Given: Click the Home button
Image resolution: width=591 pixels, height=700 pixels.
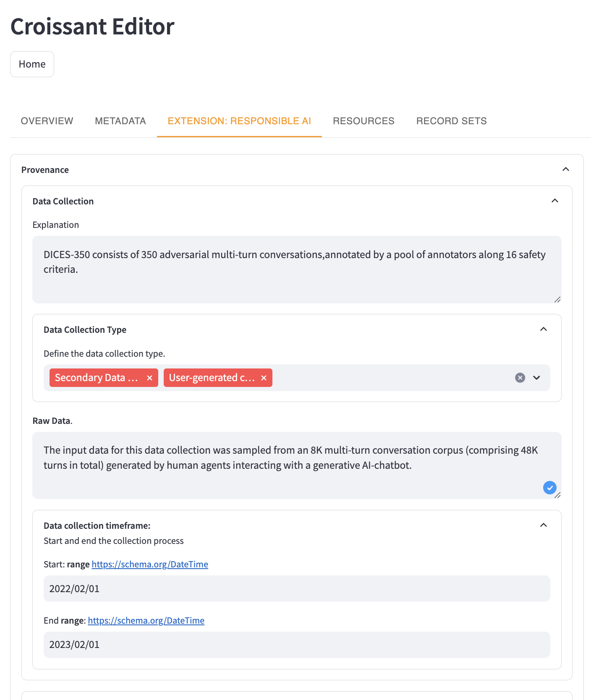Looking at the screenshot, I should pyautogui.click(x=32, y=64).
